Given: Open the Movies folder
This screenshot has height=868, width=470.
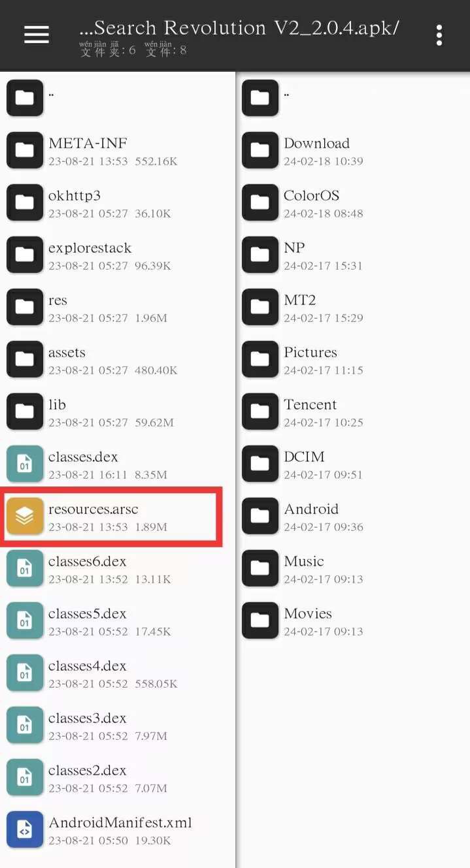Looking at the screenshot, I should [x=353, y=620].
